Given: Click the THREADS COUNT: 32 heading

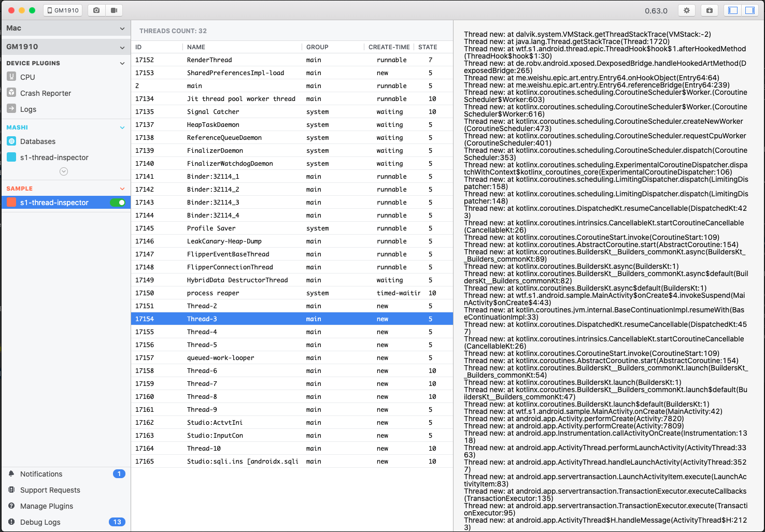Looking at the screenshot, I should pos(173,31).
